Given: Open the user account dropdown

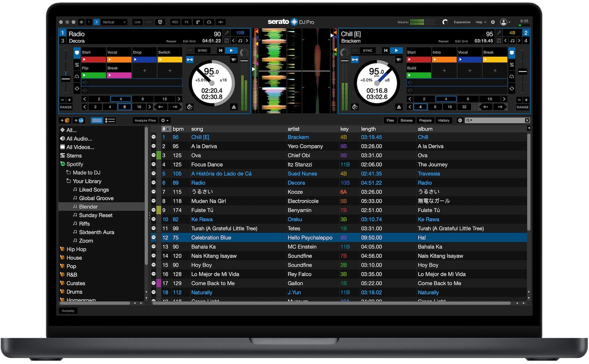Looking at the screenshot, I should coord(505,22).
